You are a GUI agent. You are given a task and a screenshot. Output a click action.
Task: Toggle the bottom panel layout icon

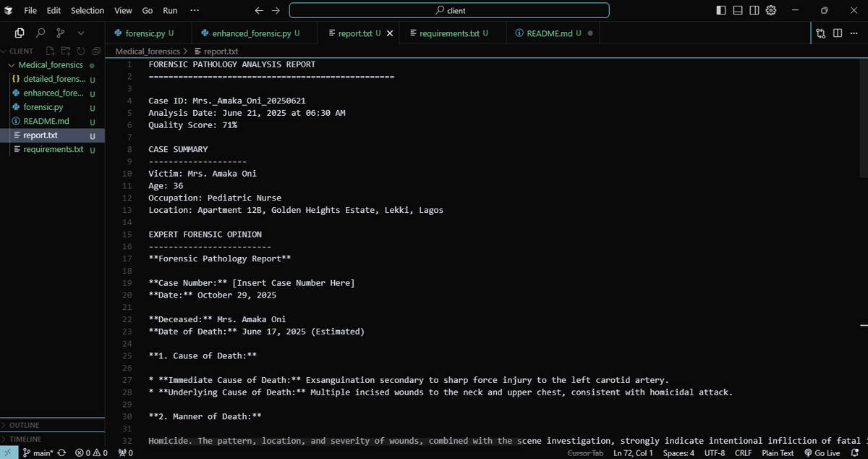point(738,10)
